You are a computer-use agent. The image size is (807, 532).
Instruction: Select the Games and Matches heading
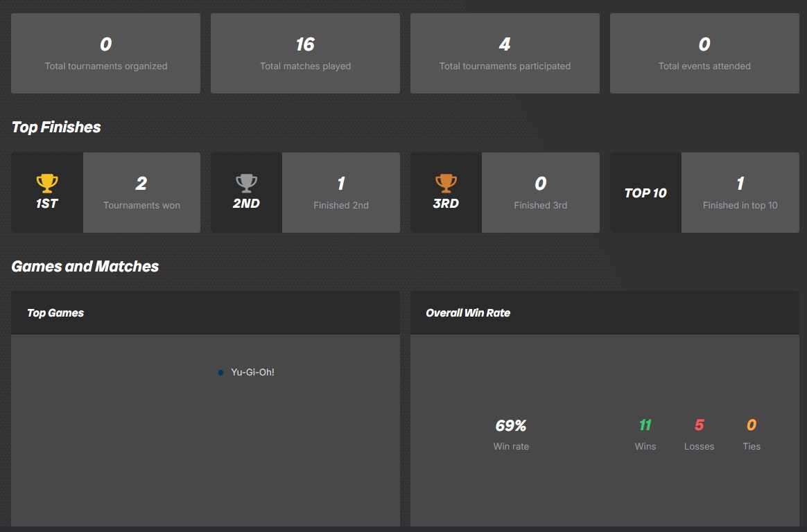coord(85,266)
